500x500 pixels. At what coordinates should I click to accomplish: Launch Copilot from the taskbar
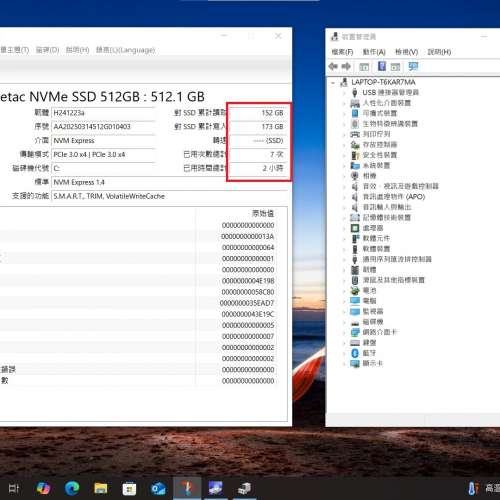43,489
